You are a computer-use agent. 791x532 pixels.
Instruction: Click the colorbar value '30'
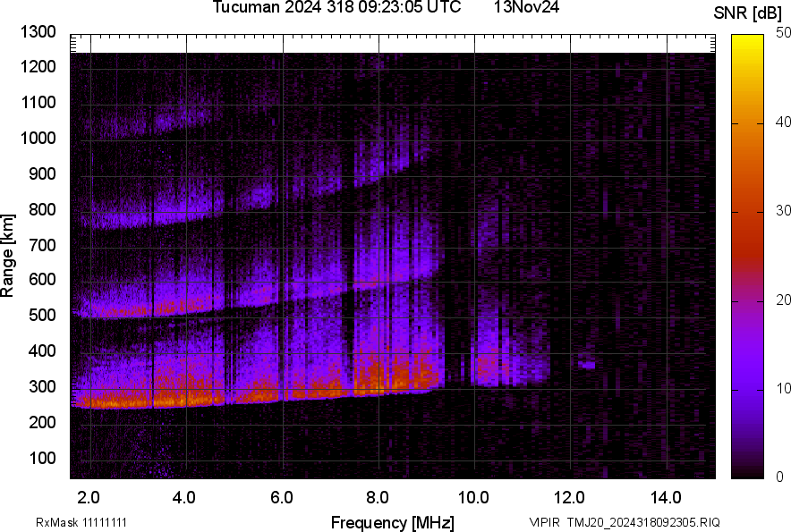783,210
